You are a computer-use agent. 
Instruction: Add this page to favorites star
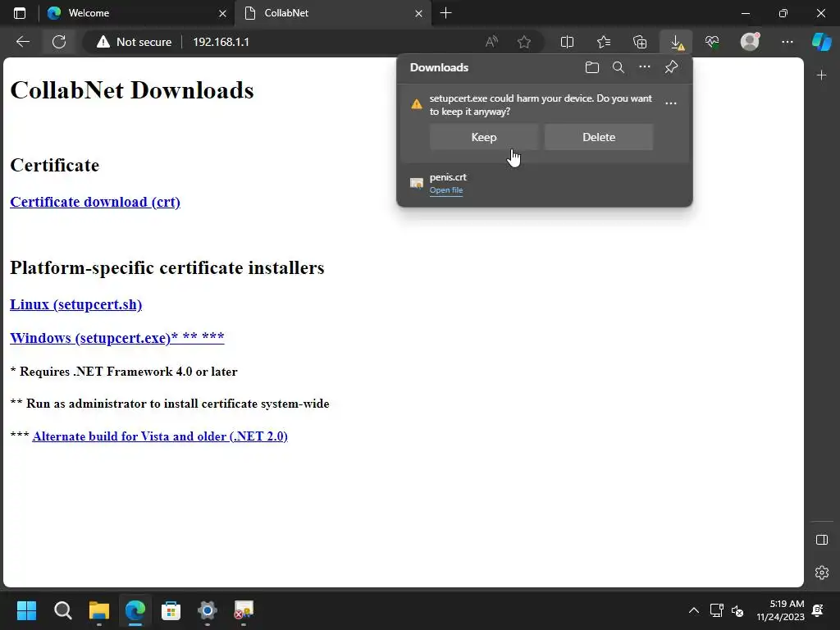tap(524, 42)
